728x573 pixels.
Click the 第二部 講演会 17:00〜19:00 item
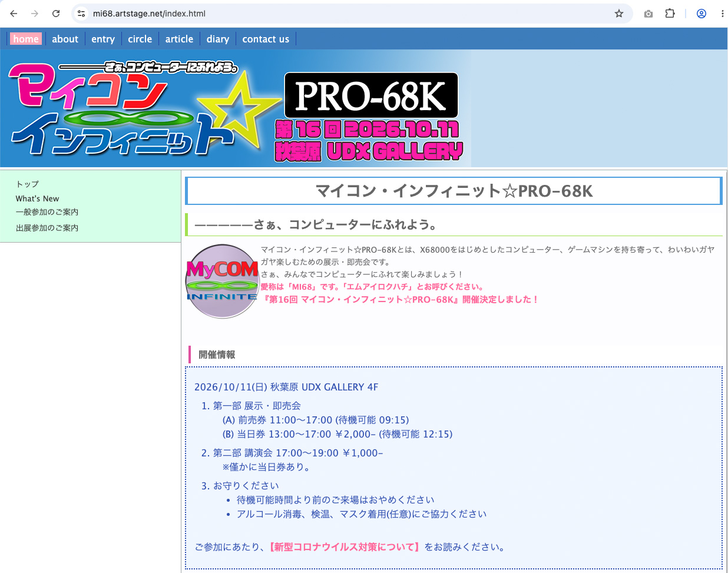point(298,453)
